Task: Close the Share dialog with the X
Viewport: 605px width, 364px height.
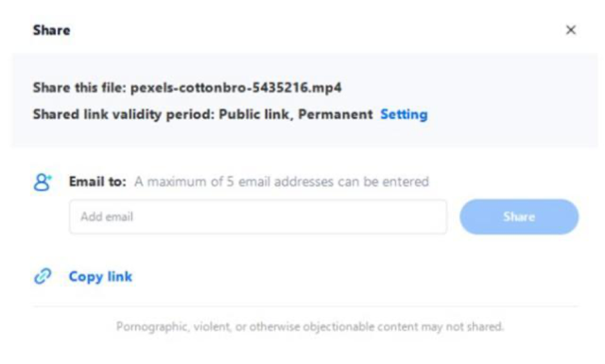Action: [571, 29]
